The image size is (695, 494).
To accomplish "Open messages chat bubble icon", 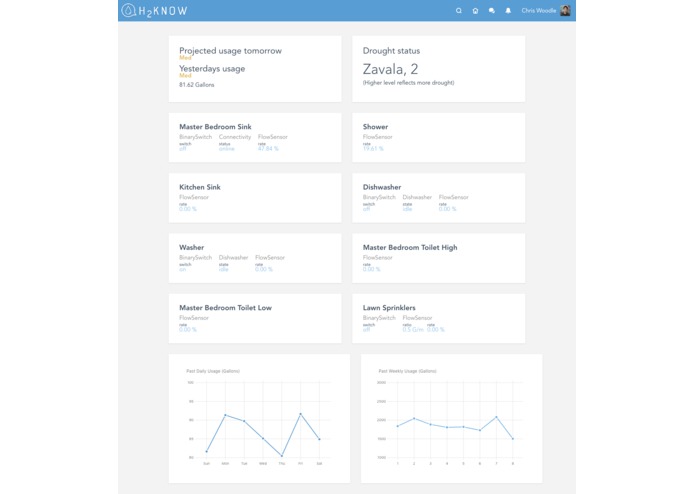I will [x=492, y=11].
